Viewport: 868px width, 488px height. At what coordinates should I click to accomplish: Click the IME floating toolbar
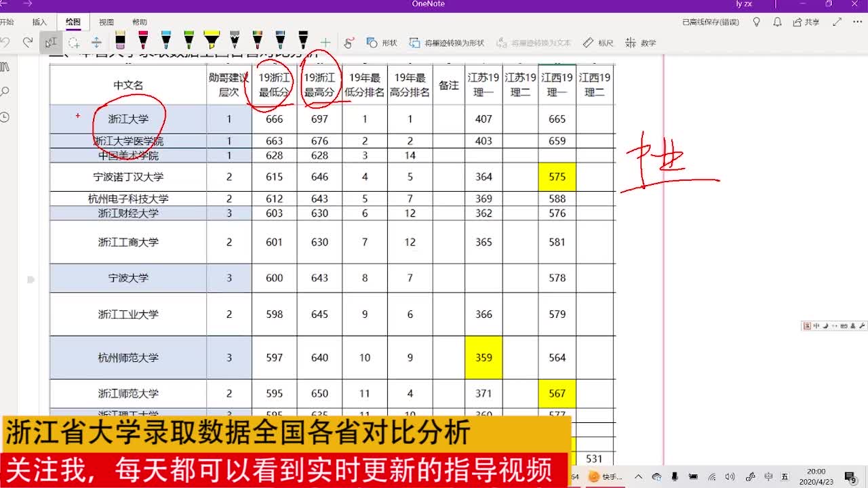pos(833,326)
